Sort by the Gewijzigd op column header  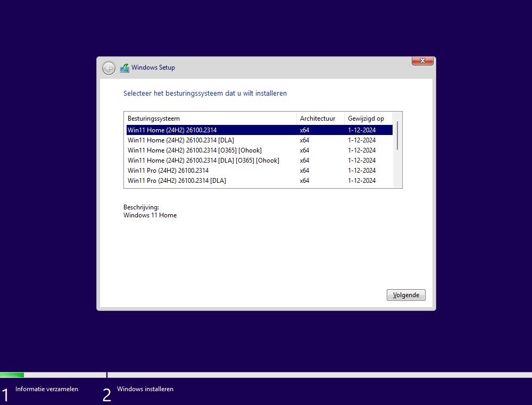coord(368,119)
